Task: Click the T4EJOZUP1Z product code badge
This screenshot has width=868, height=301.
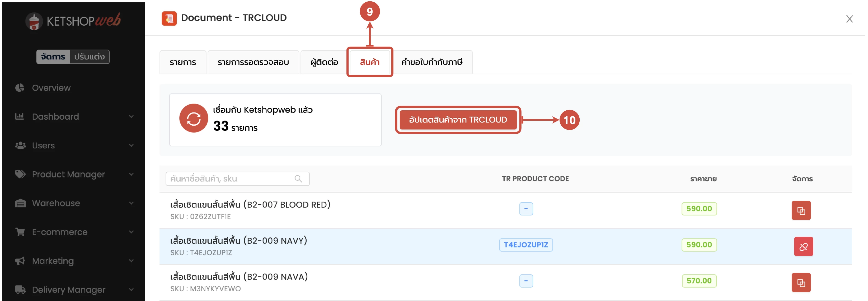Action: 526,245
